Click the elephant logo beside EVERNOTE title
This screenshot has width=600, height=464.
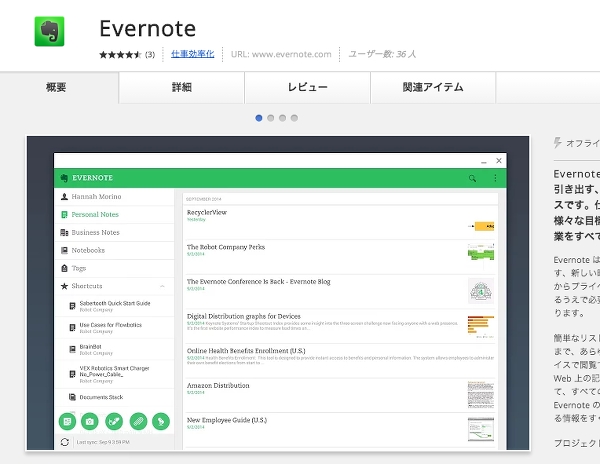(64, 178)
